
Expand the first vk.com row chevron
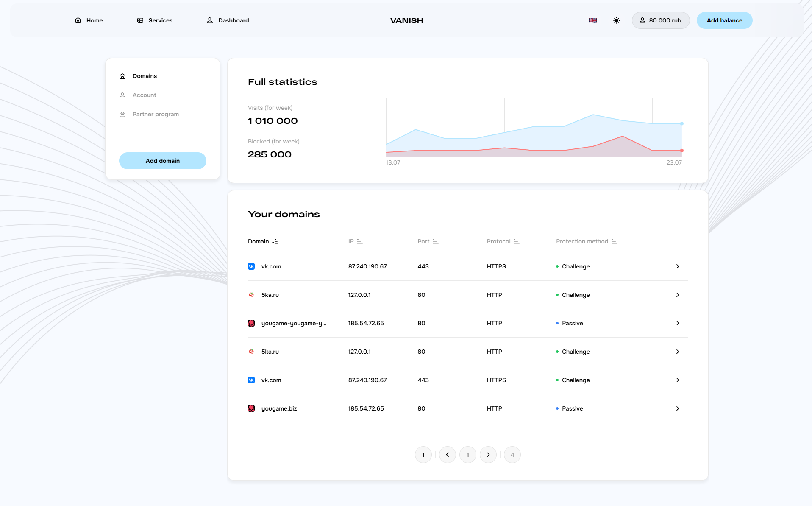677,266
